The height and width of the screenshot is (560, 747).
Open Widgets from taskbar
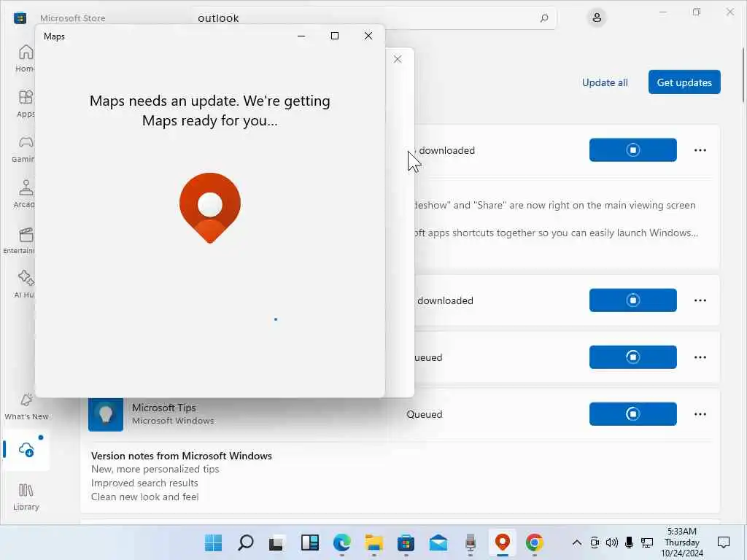click(x=309, y=542)
